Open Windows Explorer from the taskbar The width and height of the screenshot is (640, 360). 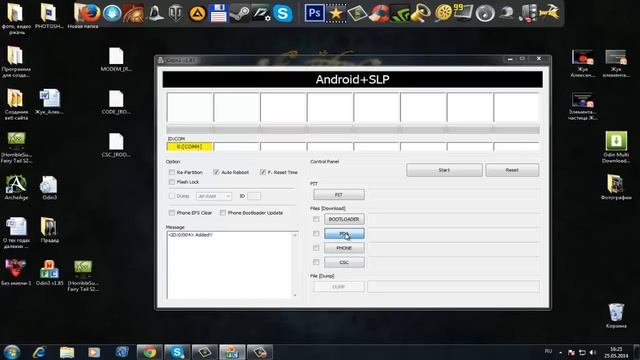point(67,352)
